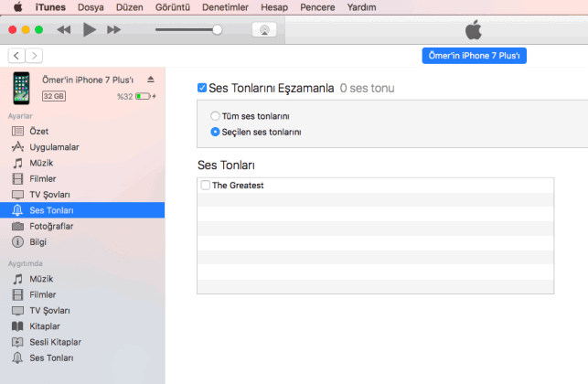This screenshot has width=588, height=384.
Task: Click the Ayarlar section header
Action: tap(20, 116)
